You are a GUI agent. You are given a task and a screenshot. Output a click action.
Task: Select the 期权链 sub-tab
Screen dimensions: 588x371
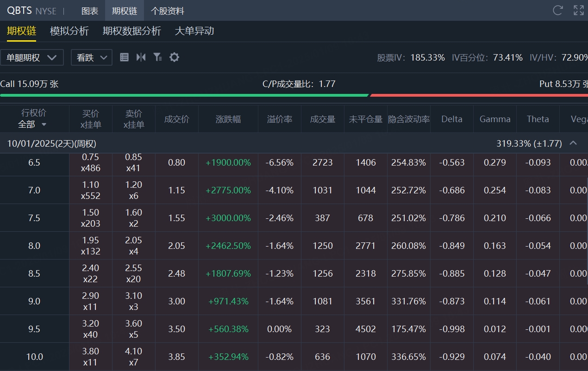(x=21, y=31)
